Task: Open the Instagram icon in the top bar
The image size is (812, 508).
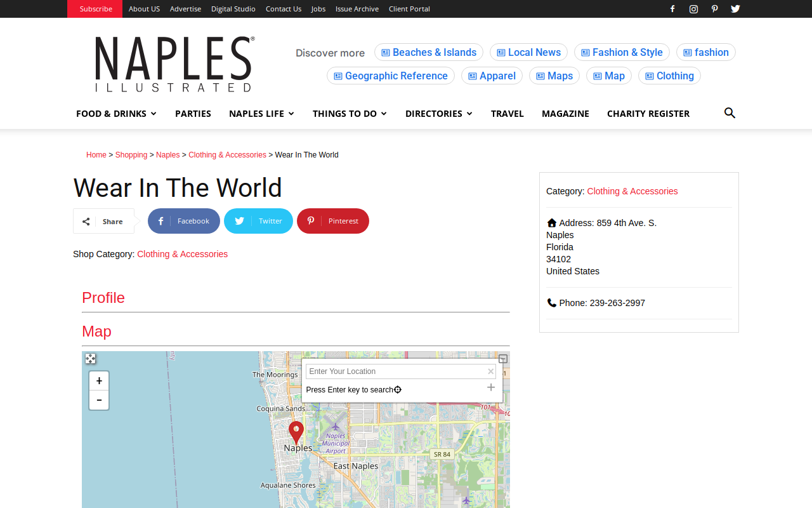Action: [x=694, y=9]
